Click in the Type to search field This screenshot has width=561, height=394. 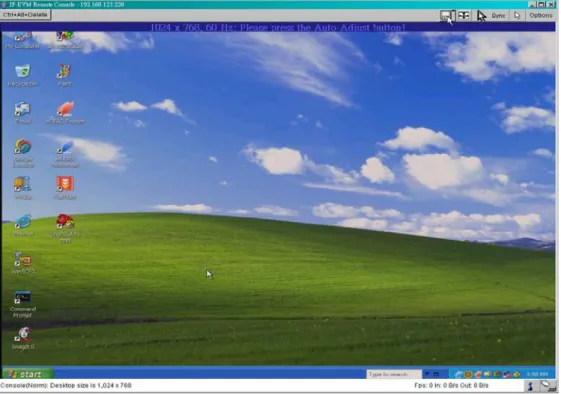[394, 374]
